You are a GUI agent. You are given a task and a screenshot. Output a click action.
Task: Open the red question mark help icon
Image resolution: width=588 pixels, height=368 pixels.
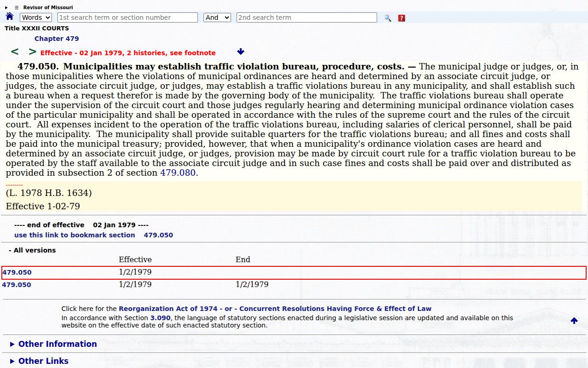coord(401,18)
